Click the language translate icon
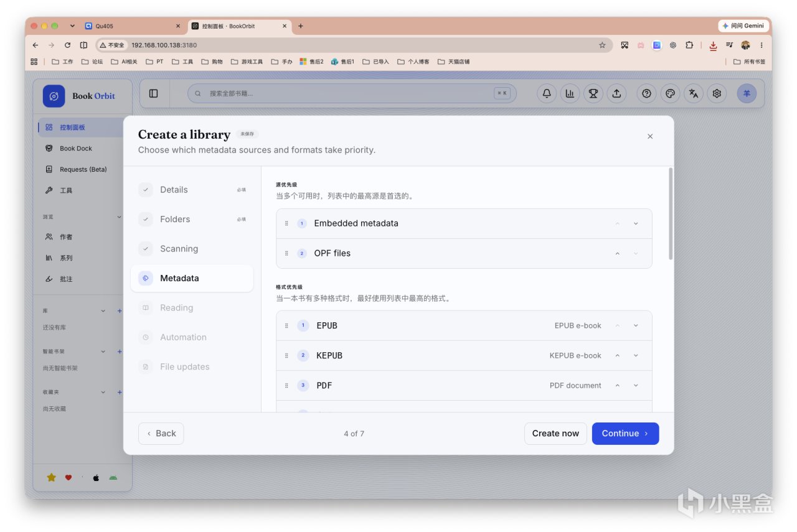 [x=694, y=93]
